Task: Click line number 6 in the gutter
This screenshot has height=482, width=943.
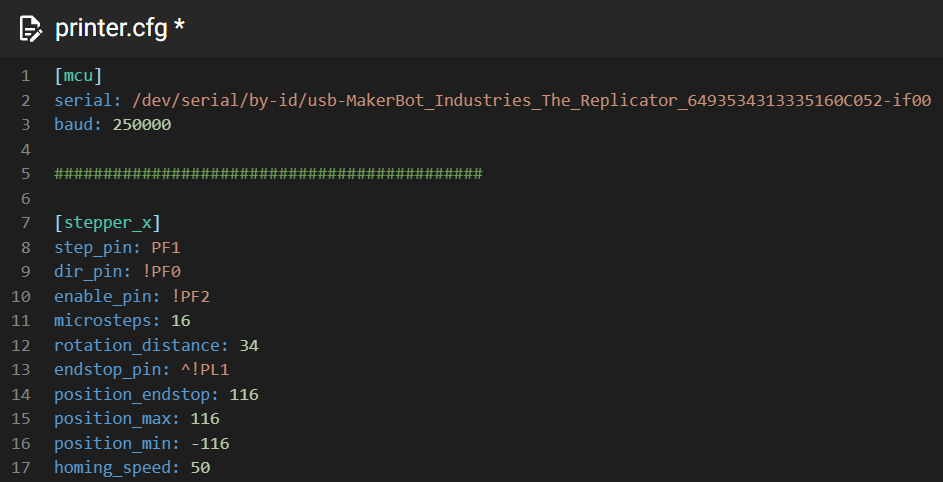Action: point(25,198)
